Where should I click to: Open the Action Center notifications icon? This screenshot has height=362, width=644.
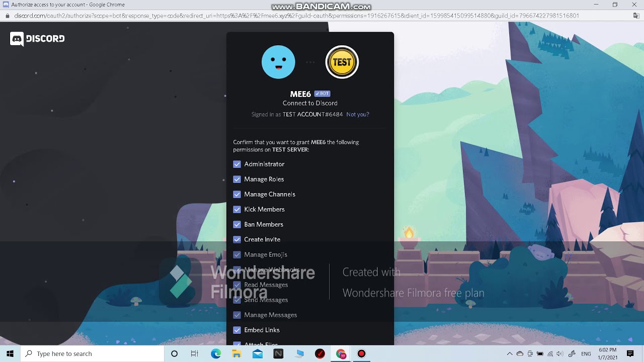tap(630, 354)
